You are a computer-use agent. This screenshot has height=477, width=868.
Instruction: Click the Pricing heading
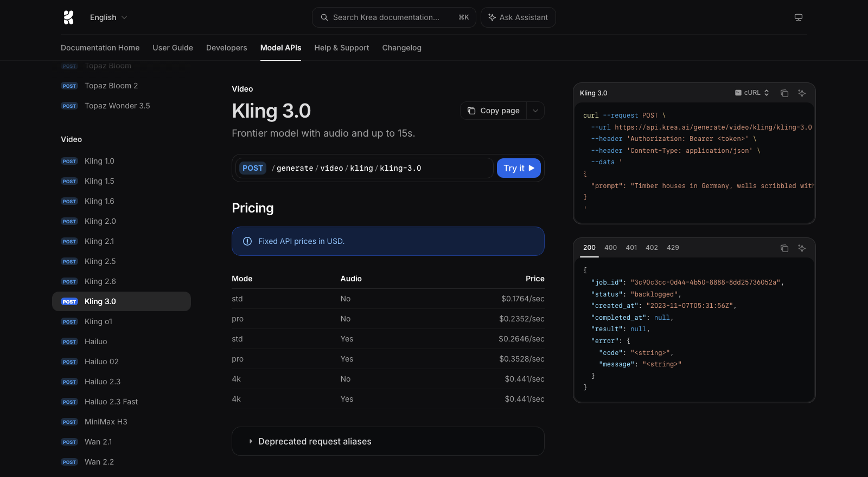tap(253, 208)
